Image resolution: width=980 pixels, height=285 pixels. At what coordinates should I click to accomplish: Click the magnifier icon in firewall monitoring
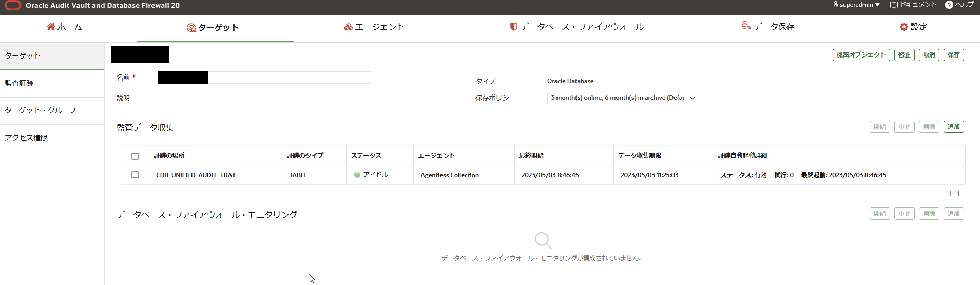(543, 240)
